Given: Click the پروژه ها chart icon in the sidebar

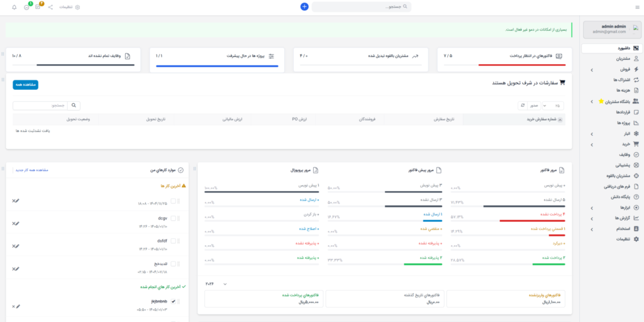Looking at the screenshot, I should (636, 123).
